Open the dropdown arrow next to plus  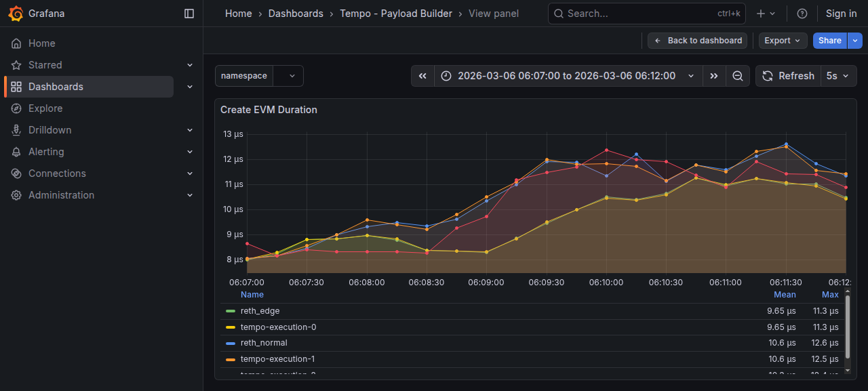point(773,14)
